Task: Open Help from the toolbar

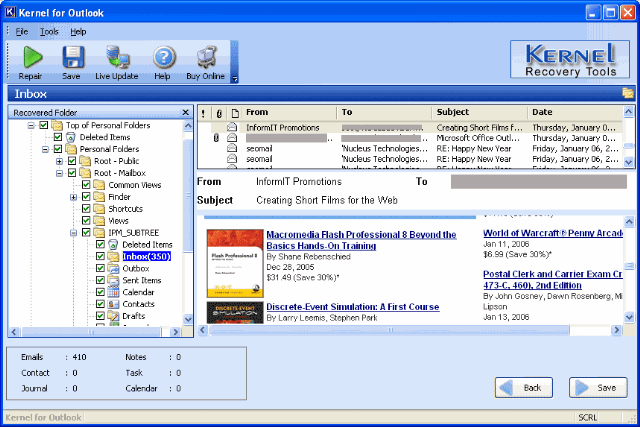Action: (162, 58)
